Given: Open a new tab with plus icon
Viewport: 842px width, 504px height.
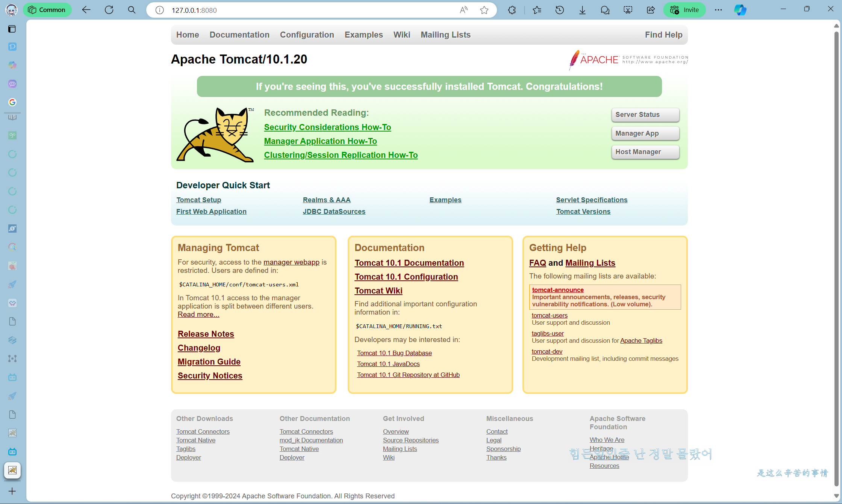Looking at the screenshot, I should (12, 491).
